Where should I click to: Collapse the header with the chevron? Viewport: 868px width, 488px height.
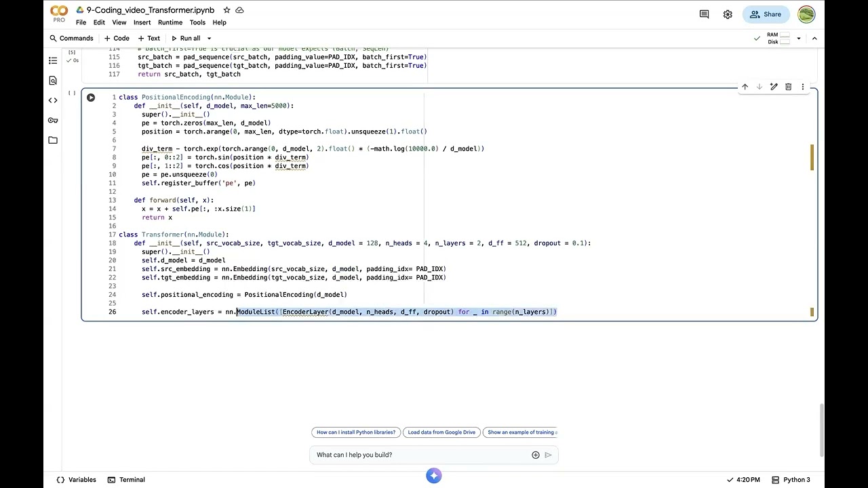click(814, 39)
